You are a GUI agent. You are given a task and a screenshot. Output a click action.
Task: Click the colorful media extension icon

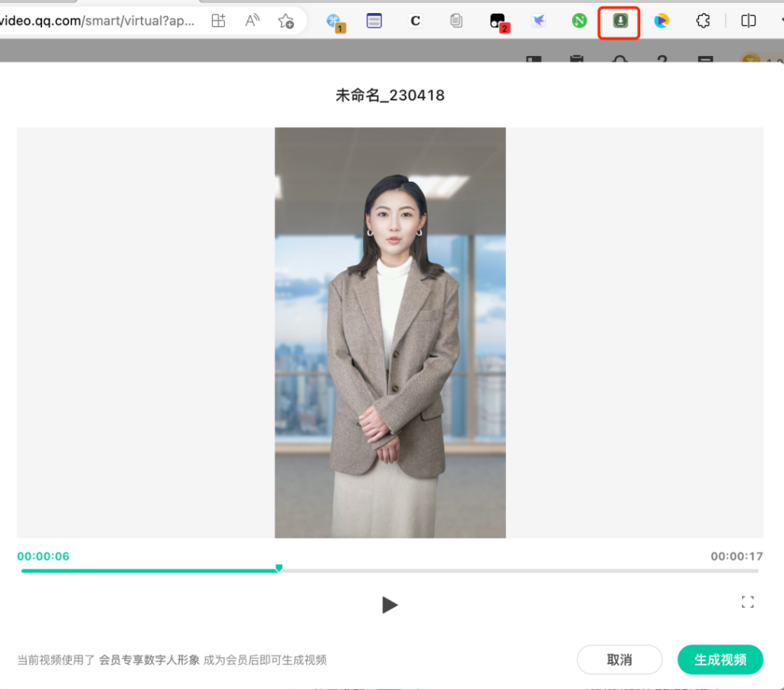pyautogui.click(x=661, y=21)
